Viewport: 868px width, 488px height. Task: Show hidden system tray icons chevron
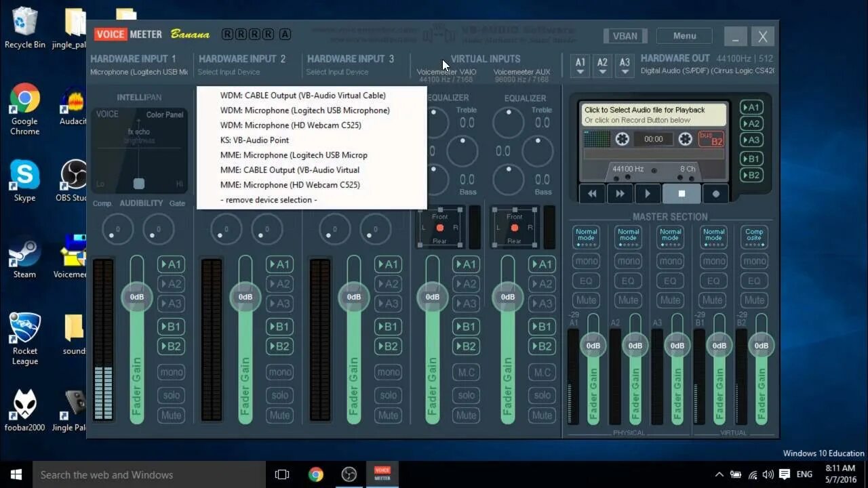coord(719,474)
